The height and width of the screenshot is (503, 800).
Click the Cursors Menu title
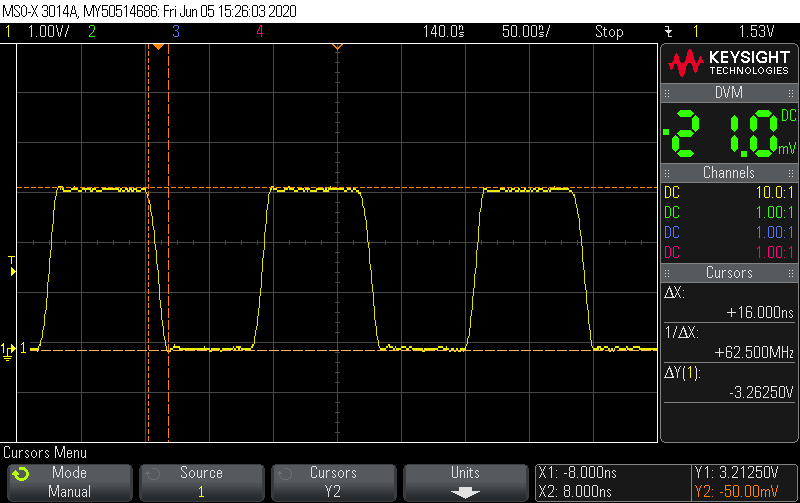click(45, 452)
